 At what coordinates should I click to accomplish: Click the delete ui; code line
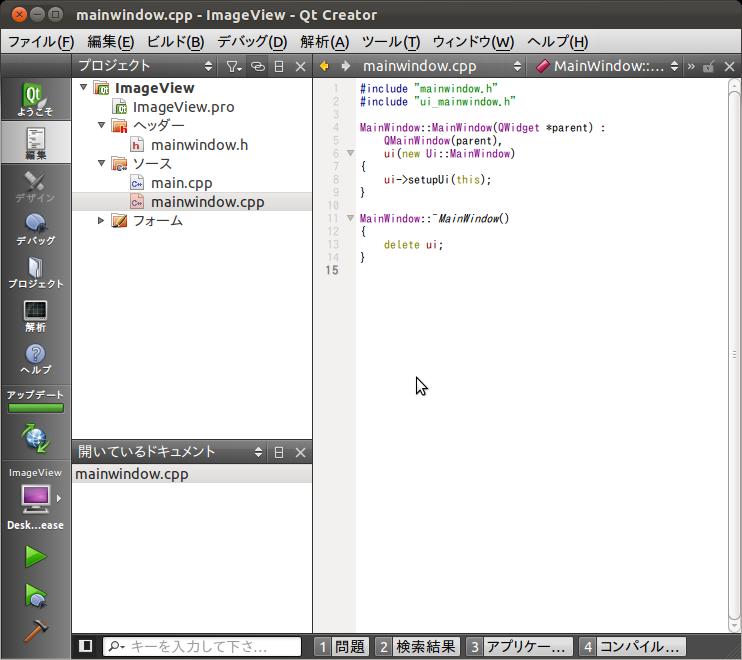tap(413, 245)
